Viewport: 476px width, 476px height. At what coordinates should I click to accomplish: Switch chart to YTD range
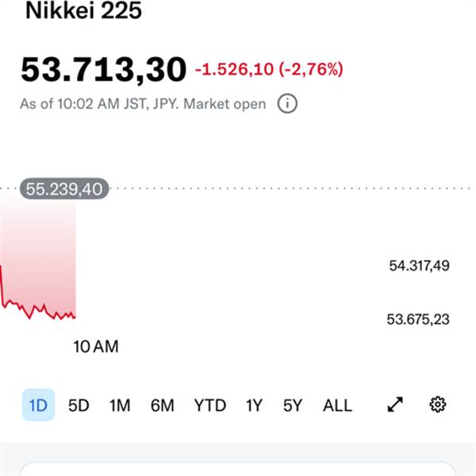(209, 405)
